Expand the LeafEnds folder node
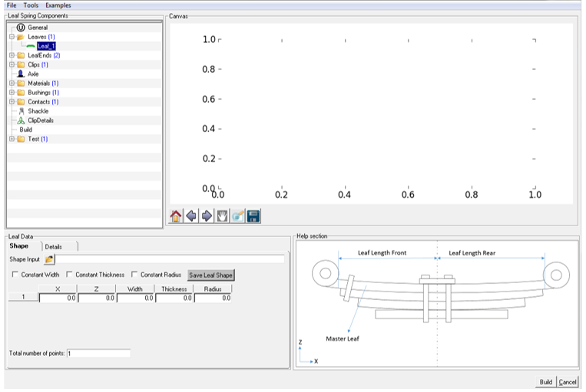 (12, 55)
